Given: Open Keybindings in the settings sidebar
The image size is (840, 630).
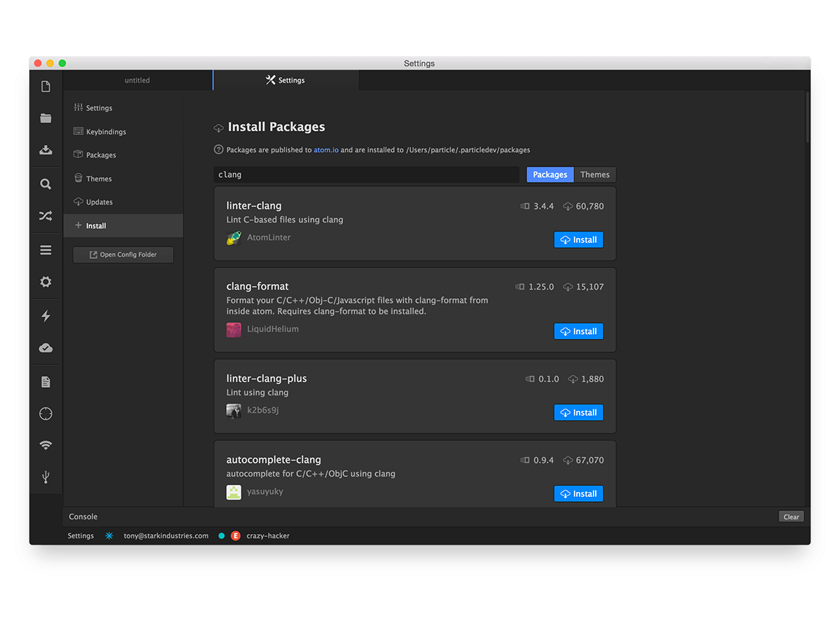Looking at the screenshot, I should coord(106,132).
